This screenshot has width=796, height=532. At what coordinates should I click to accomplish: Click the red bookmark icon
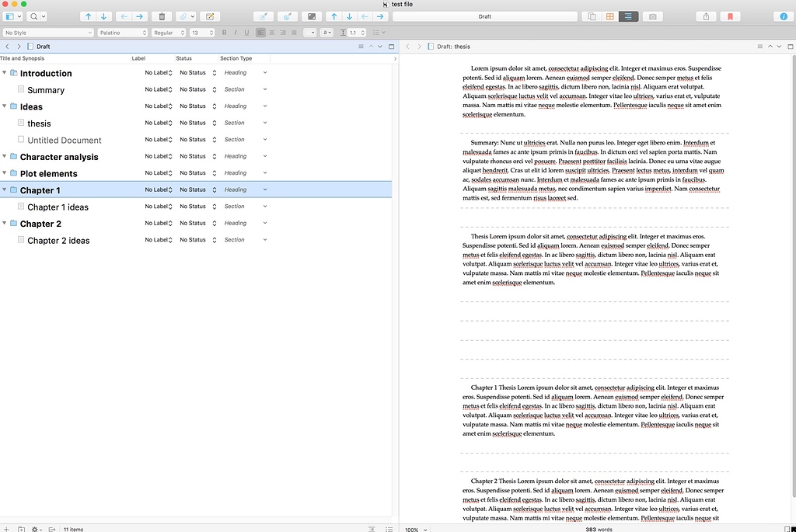730,16
